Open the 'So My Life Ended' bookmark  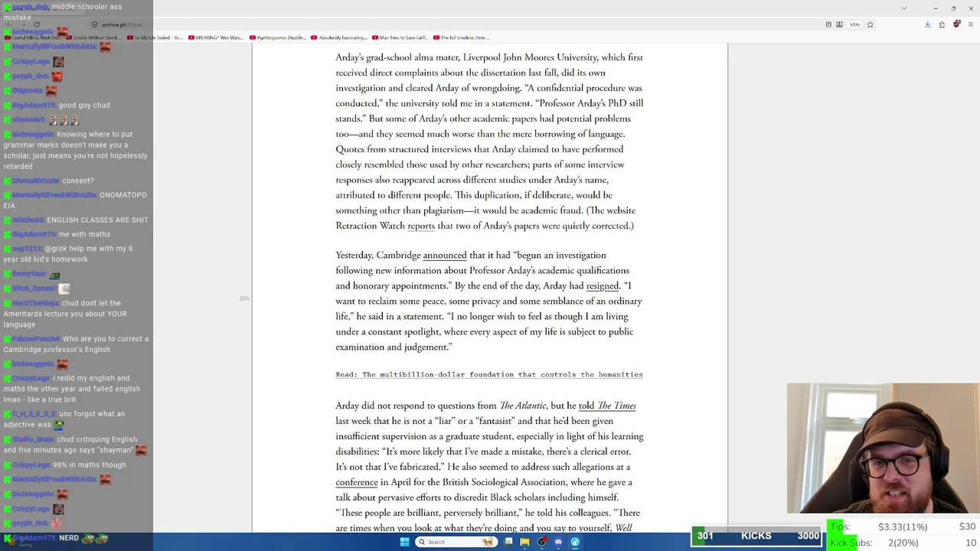(x=155, y=37)
